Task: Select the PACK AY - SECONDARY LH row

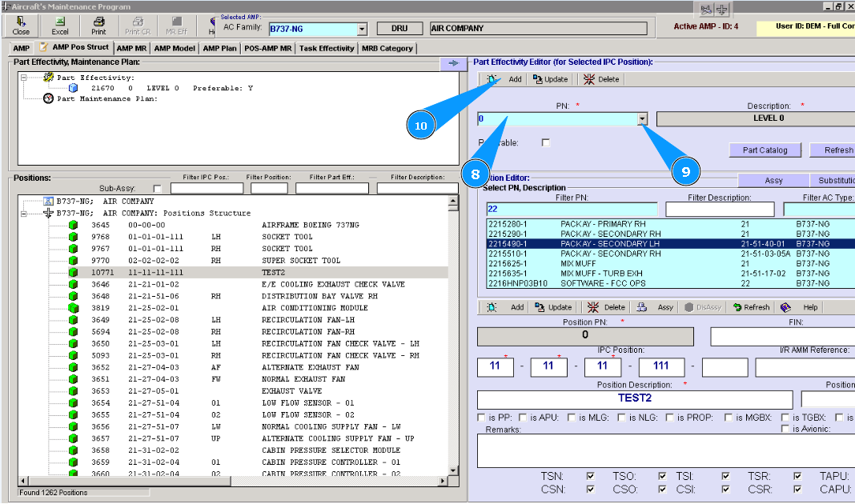Action: pos(608,243)
